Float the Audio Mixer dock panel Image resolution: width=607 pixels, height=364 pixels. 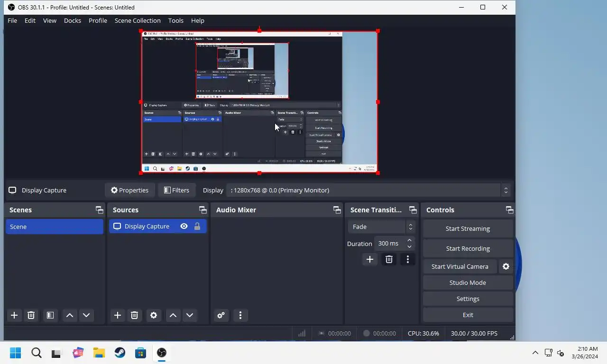tap(337, 210)
